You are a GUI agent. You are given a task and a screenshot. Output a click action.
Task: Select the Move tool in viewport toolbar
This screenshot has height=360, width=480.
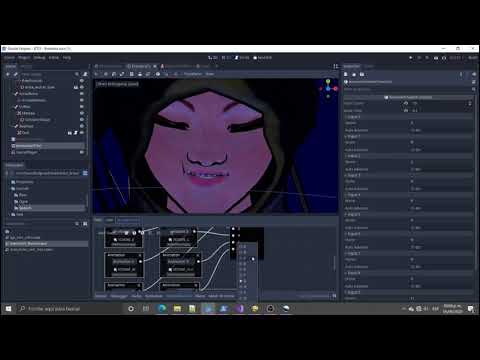pyautogui.click(x=105, y=74)
